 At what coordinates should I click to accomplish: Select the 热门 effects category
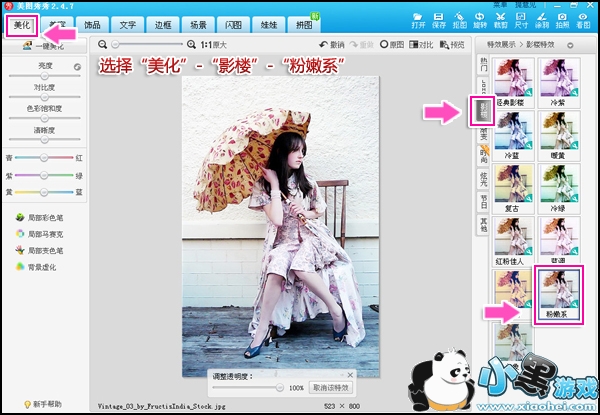483,65
